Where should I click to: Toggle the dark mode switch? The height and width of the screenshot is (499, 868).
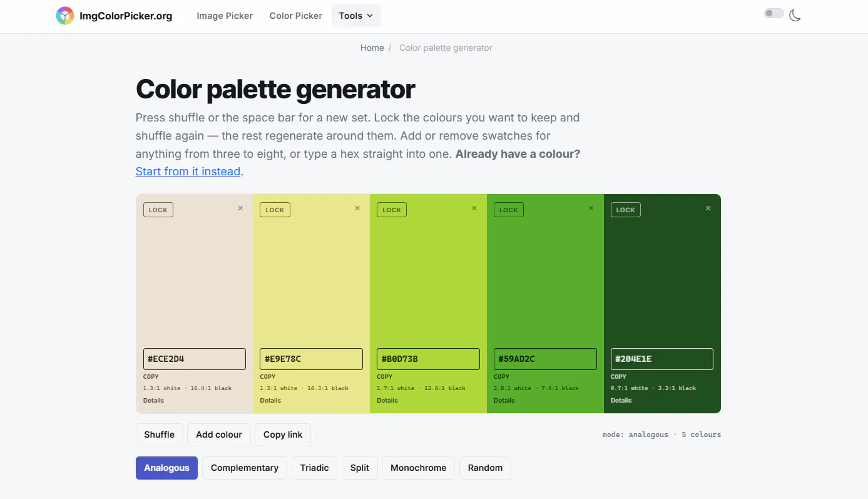tap(774, 13)
